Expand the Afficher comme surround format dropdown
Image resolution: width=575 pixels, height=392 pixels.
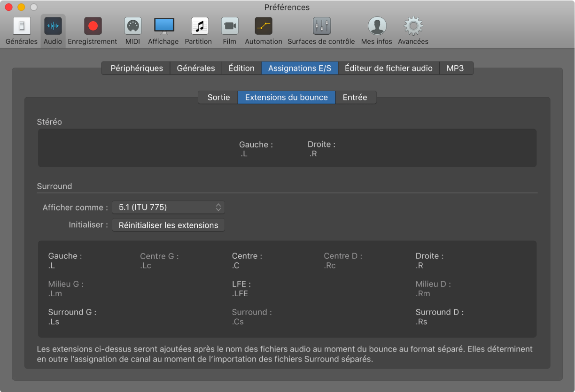click(168, 207)
